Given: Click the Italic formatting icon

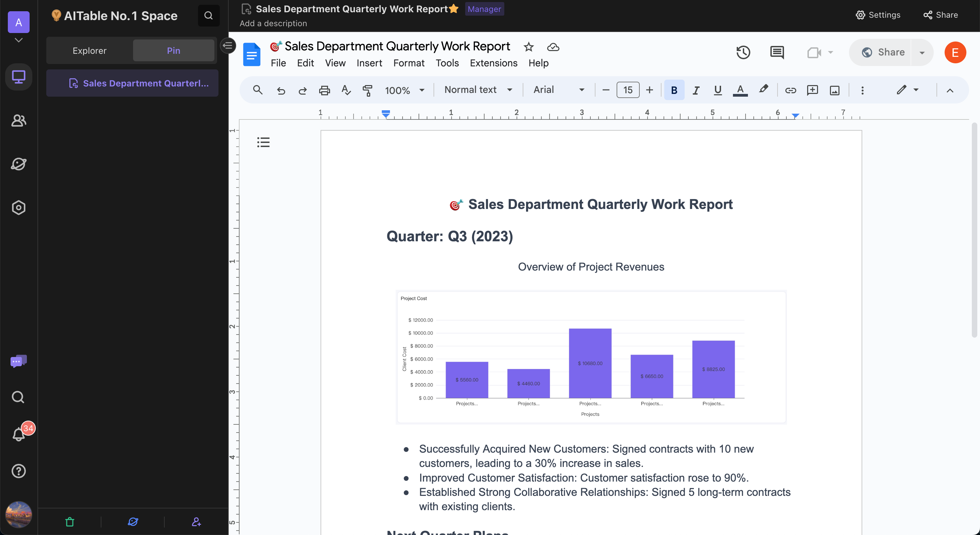Looking at the screenshot, I should [x=696, y=90].
